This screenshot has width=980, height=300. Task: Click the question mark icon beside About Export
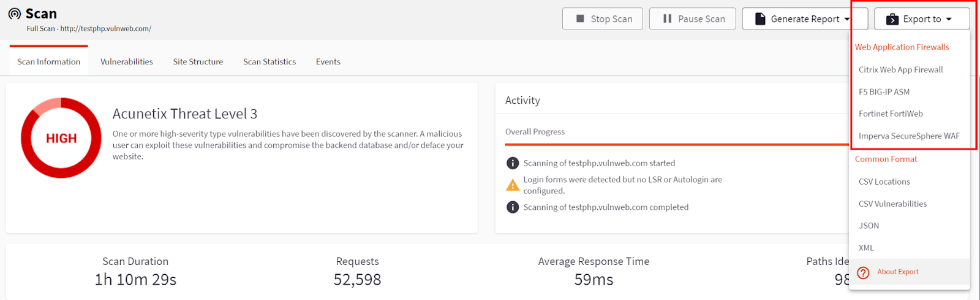[x=863, y=272]
